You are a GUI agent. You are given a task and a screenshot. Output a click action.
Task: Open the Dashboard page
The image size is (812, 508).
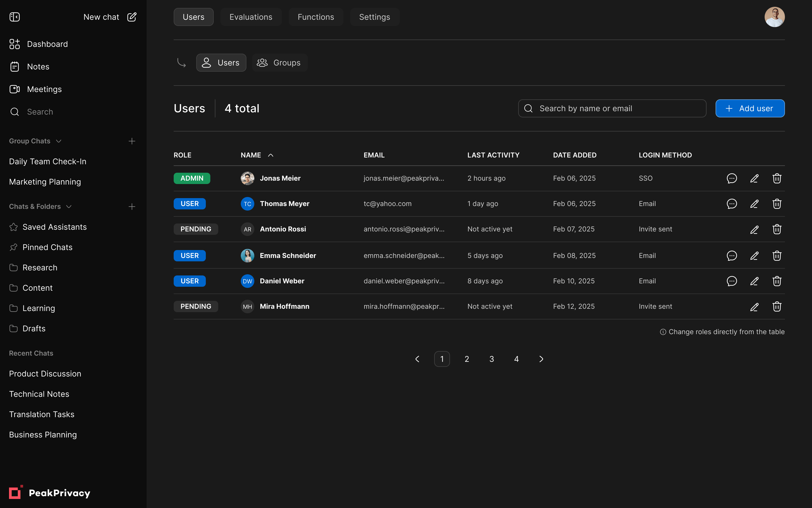39,44
